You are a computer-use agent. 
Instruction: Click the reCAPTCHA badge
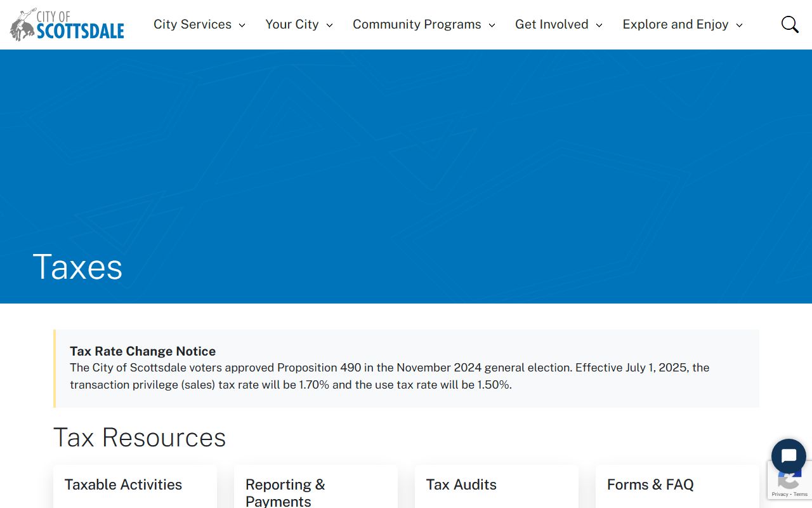tap(790, 482)
